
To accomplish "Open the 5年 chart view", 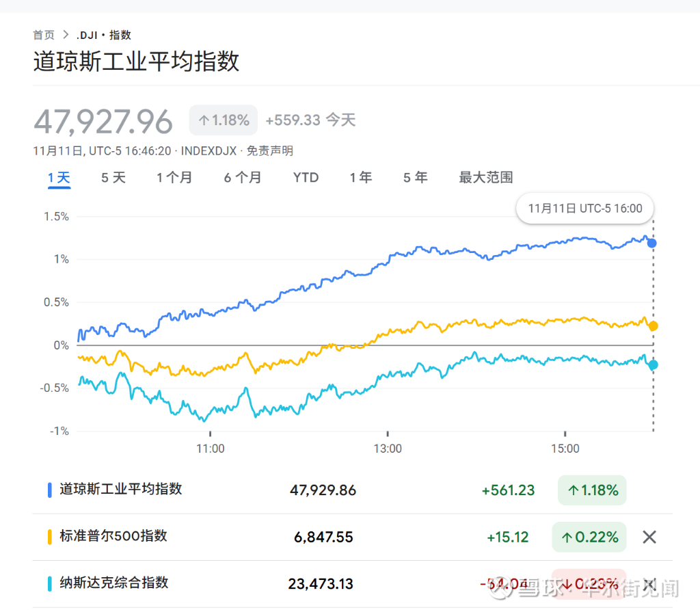I will pyautogui.click(x=415, y=177).
